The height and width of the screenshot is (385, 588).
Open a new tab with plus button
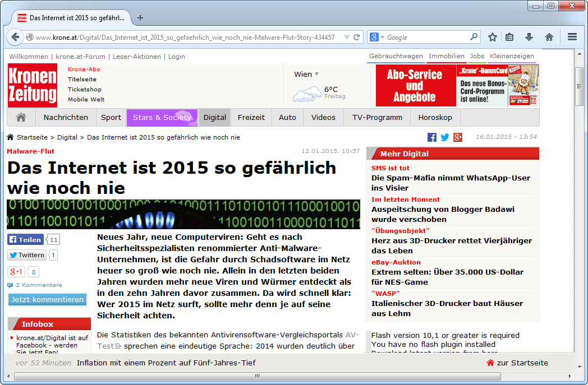[x=140, y=17]
